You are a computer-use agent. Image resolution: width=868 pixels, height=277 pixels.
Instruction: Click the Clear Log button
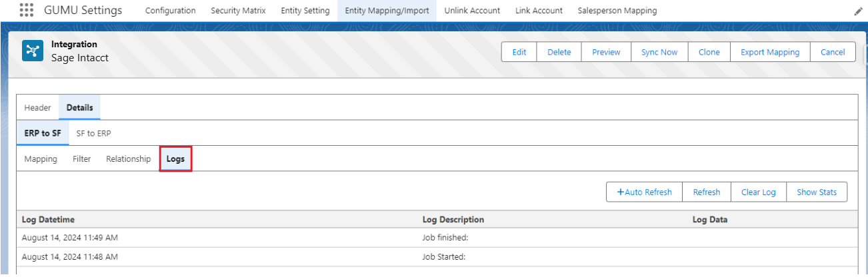[x=758, y=192]
